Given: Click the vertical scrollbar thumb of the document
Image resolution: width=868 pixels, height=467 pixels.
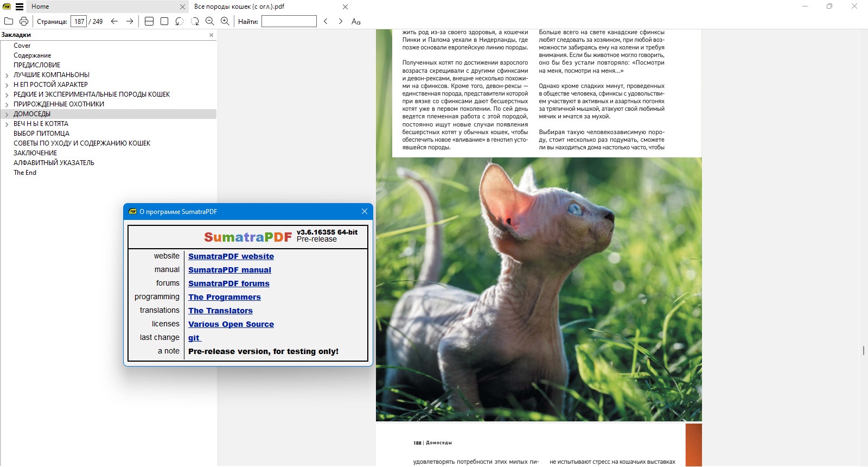Looking at the screenshot, I should (x=863, y=350).
